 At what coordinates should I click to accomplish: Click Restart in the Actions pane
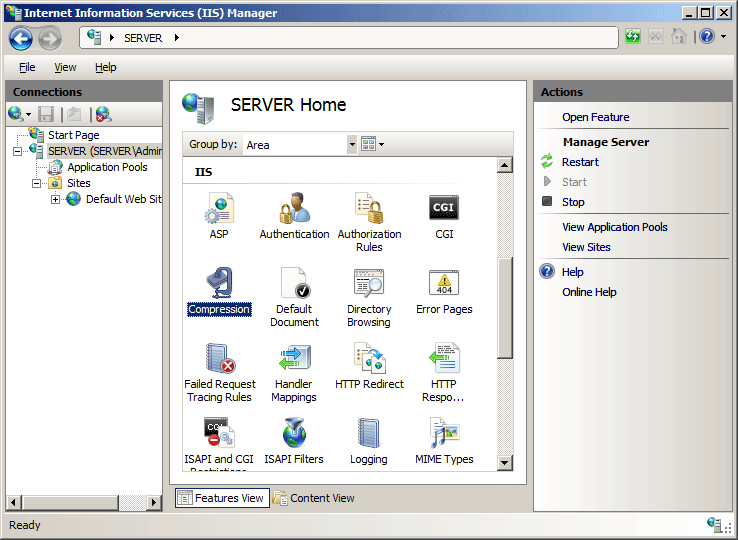580,162
